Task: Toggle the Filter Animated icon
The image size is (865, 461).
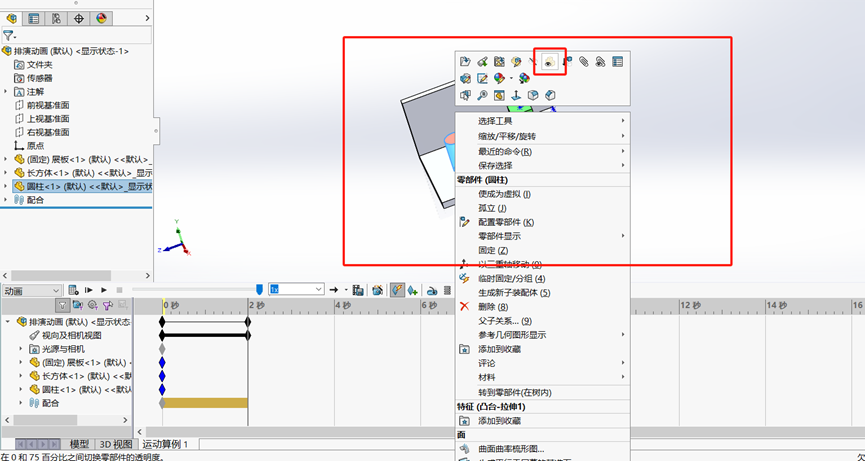Action: click(x=78, y=305)
